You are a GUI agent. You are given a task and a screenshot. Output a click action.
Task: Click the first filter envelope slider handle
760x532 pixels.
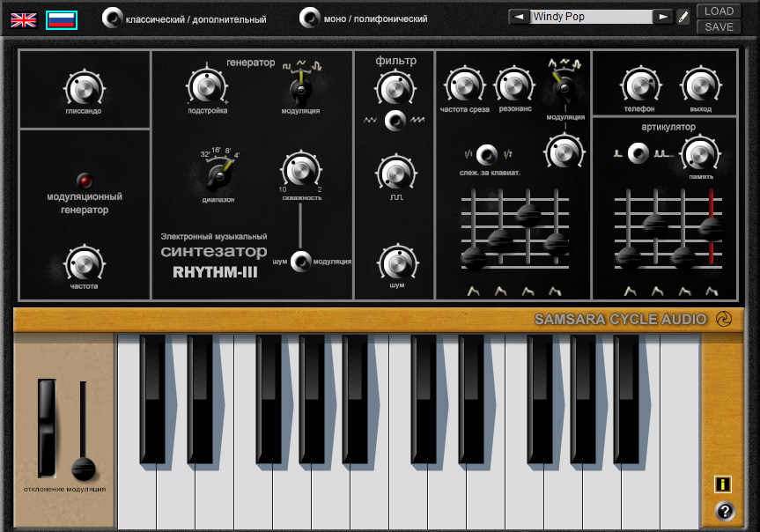(x=473, y=258)
